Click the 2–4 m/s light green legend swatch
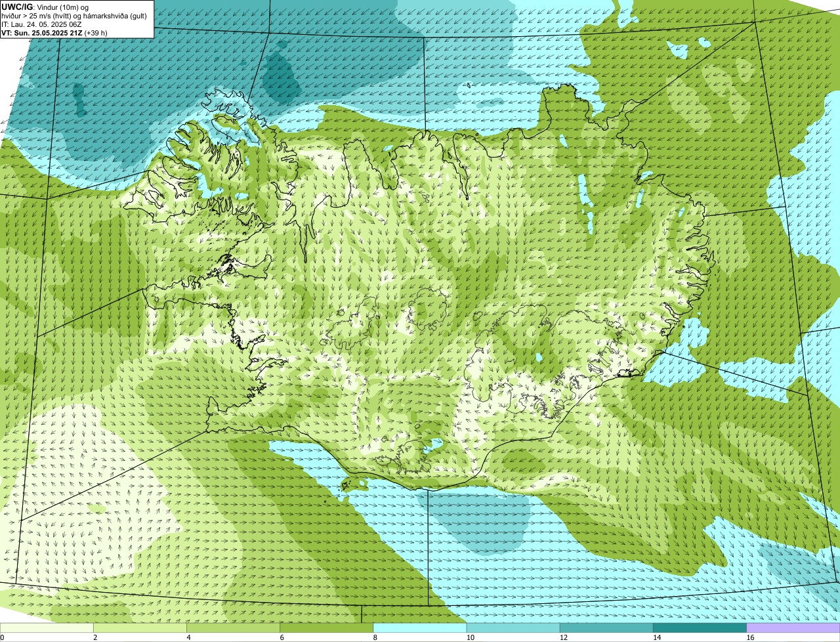The height and width of the screenshot is (642, 840). point(141,628)
